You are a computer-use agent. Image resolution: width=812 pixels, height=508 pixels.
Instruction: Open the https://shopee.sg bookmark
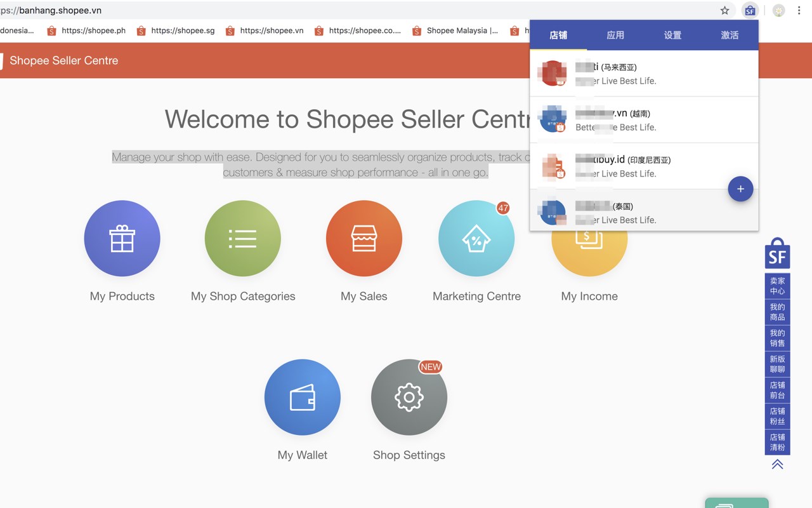pyautogui.click(x=176, y=30)
